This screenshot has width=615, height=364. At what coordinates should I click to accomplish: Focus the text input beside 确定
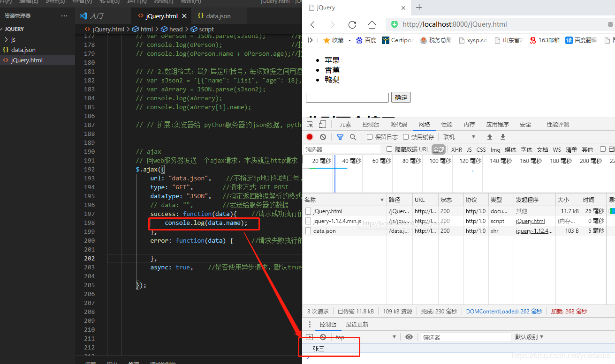point(347,97)
